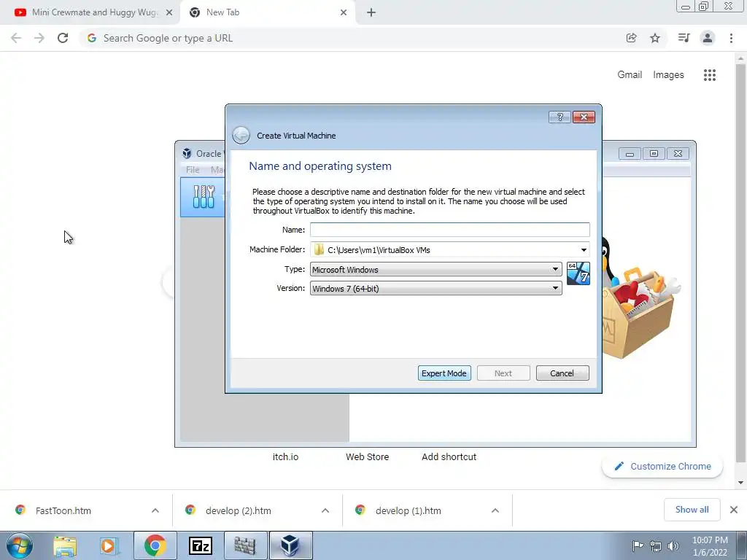Switch to the Mini Crewmate YouTube tab

pos(90,13)
